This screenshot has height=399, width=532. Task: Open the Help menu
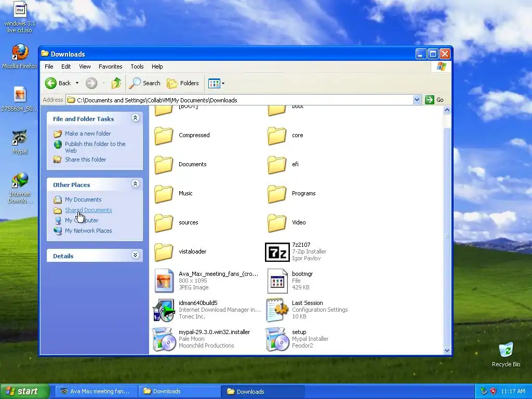tap(157, 66)
